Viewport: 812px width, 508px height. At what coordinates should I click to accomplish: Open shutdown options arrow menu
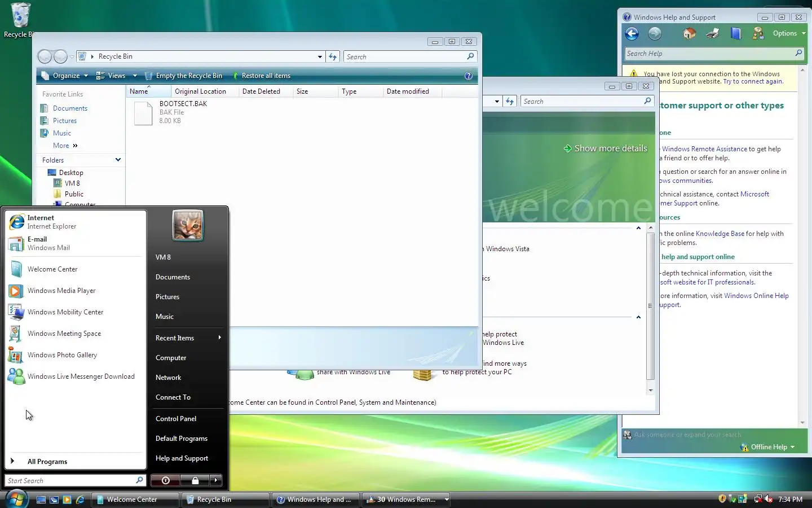pyautogui.click(x=216, y=480)
